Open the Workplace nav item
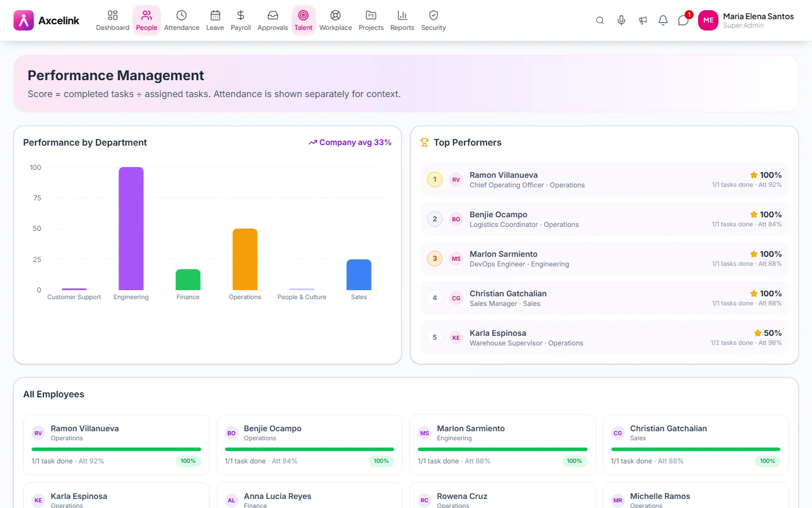The image size is (812, 508). 336,20
